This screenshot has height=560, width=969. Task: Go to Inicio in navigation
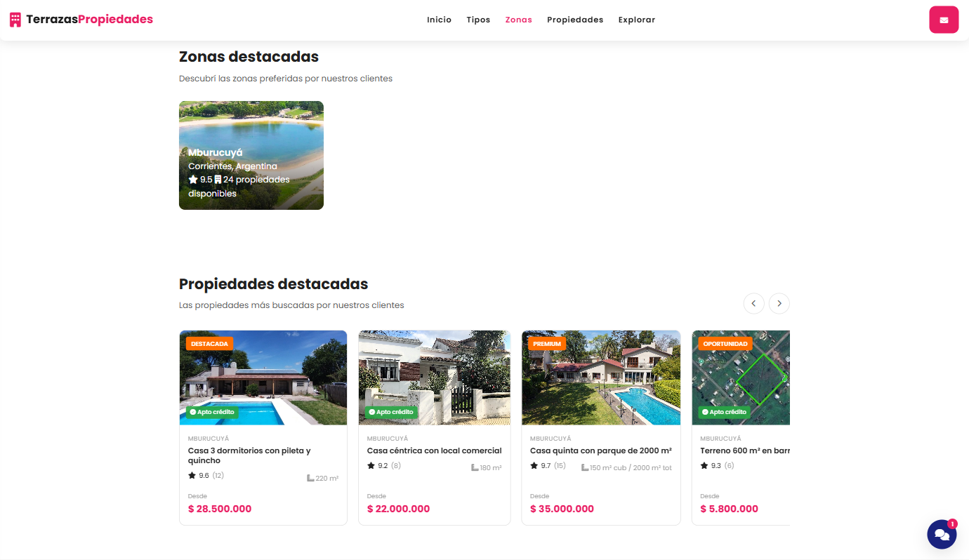click(439, 20)
